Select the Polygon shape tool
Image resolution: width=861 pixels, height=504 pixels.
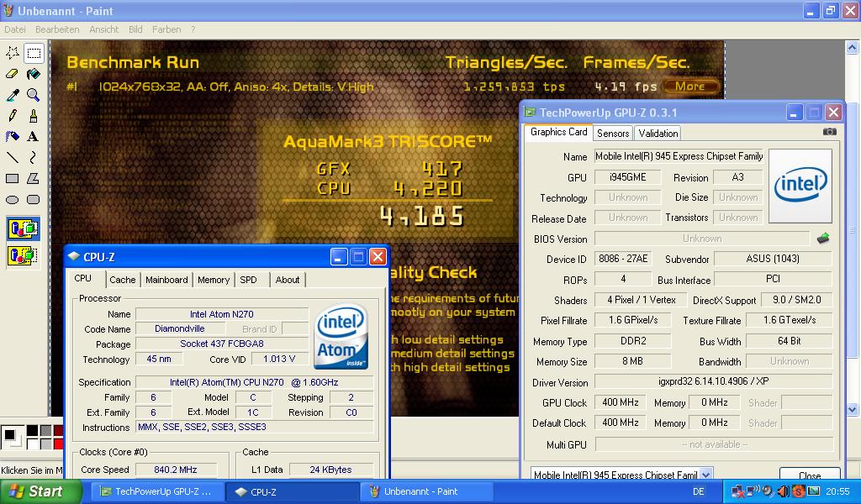[x=34, y=179]
